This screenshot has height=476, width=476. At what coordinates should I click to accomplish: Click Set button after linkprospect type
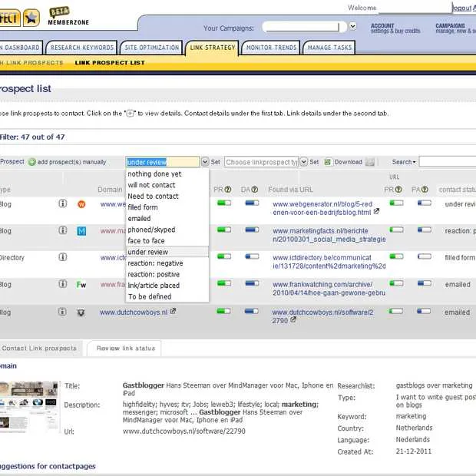click(x=314, y=162)
